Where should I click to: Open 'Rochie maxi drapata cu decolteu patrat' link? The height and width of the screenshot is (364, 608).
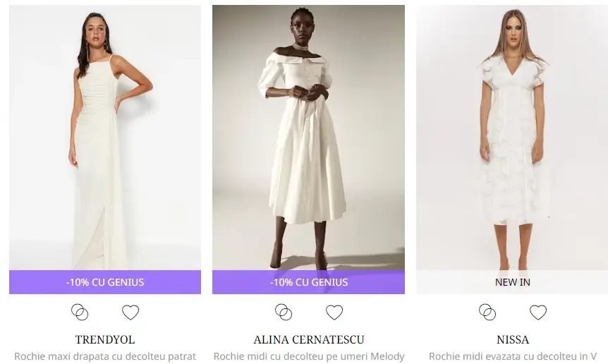click(x=105, y=356)
